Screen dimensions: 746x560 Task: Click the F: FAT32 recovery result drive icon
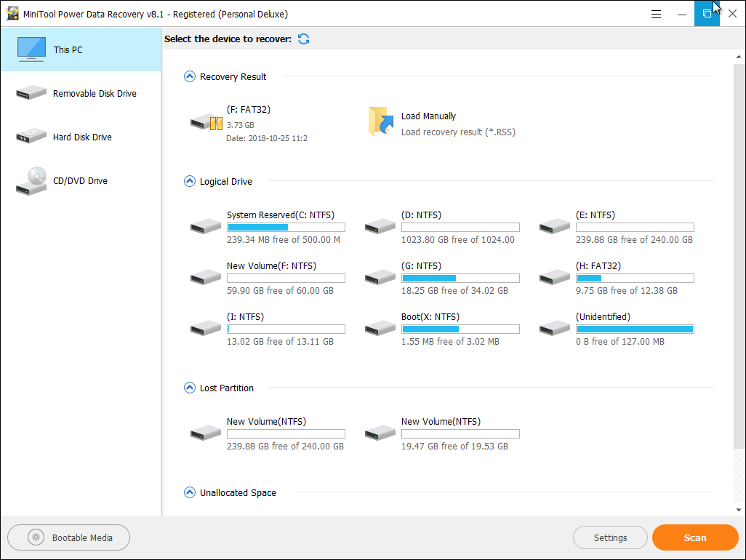coord(206,123)
